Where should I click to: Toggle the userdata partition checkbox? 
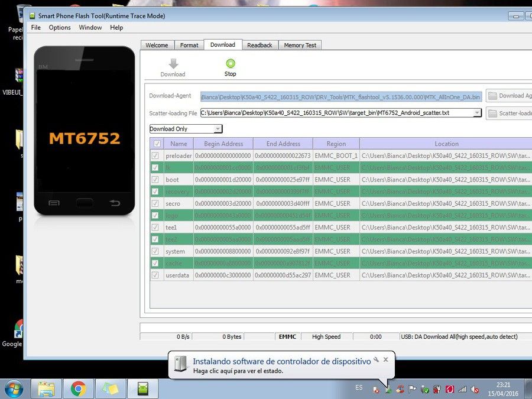[x=155, y=275]
